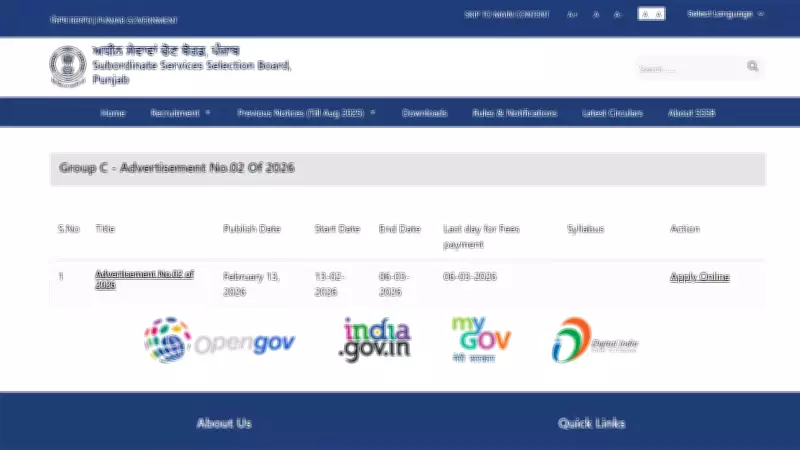Go to the Home menu item
Image resolution: width=800 pixels, height=450 pixels.
(113, 113)
